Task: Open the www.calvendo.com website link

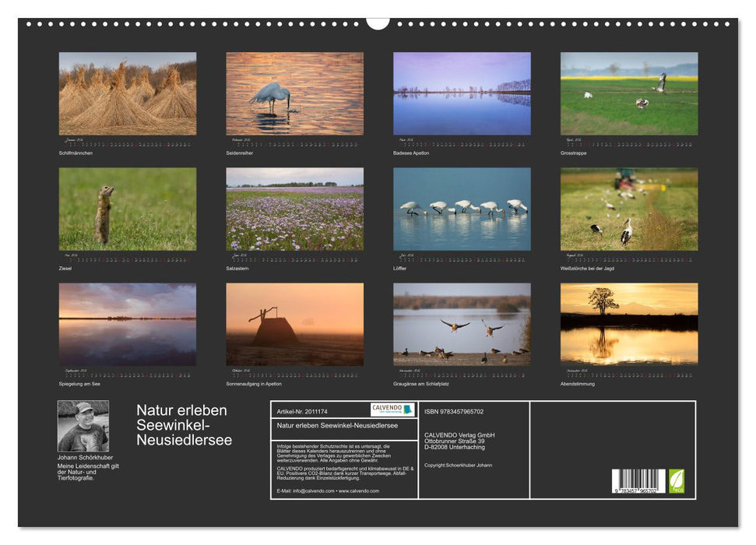Action: pos(358,492)
